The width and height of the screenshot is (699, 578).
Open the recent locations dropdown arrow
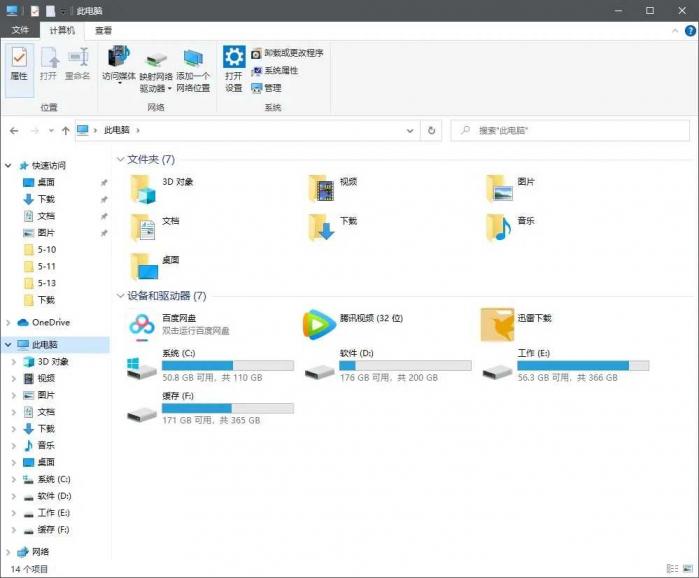[x=52, y=131]
